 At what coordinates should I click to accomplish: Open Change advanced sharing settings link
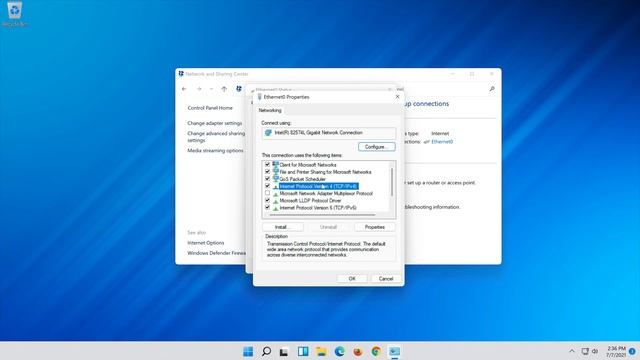click(216, 137)
